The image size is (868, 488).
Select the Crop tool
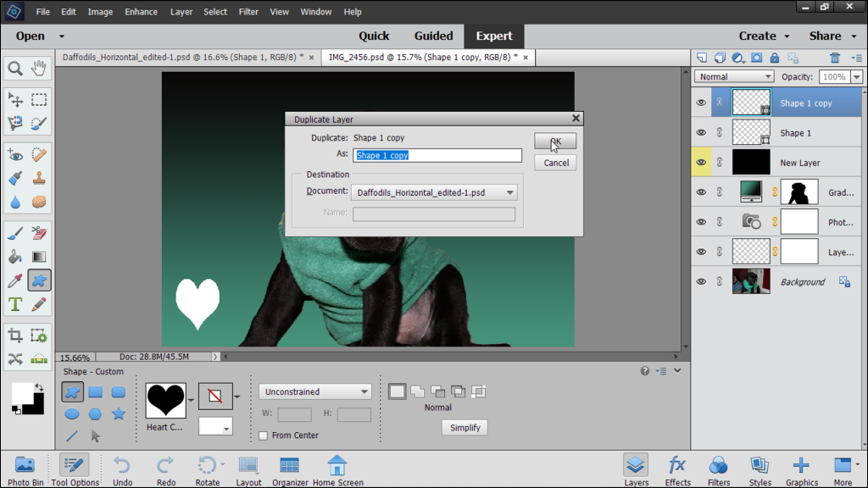coord(15,335)
